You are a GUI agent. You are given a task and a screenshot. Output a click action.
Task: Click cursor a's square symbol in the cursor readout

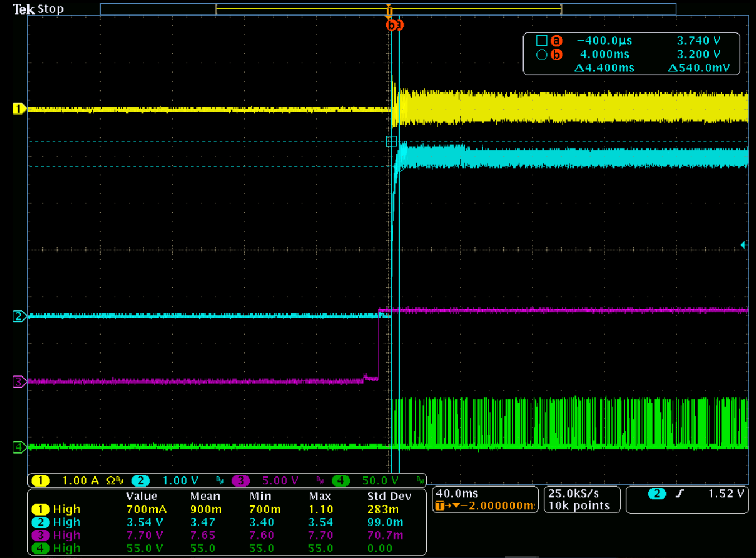point(541,40)
